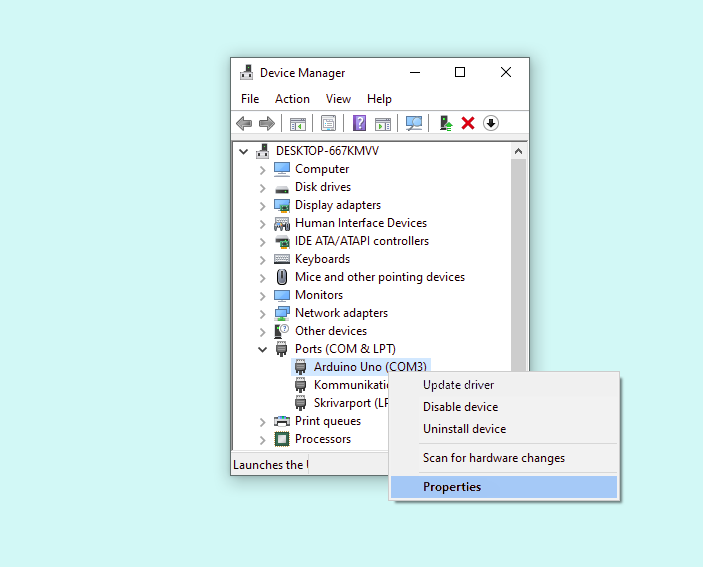Click the Back arrow toolbar icon
The height and width of the screenshot is (567, 703).
click(x=244, y=123)
